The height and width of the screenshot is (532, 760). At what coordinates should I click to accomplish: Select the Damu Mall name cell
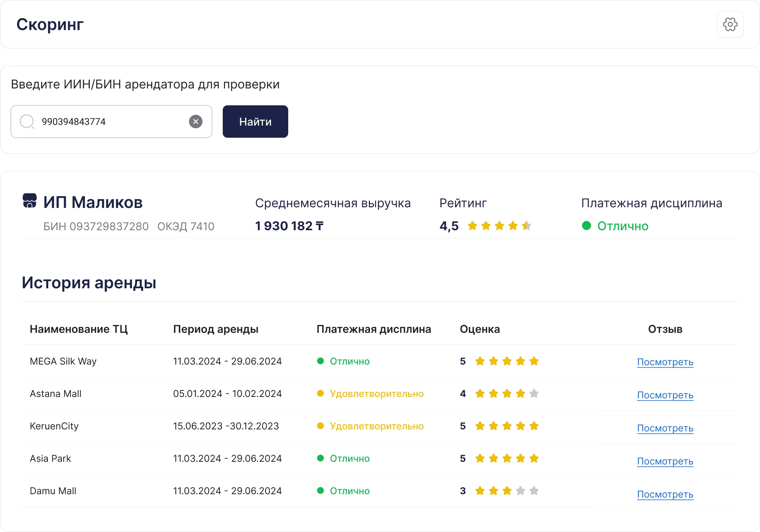coord(53,491)
